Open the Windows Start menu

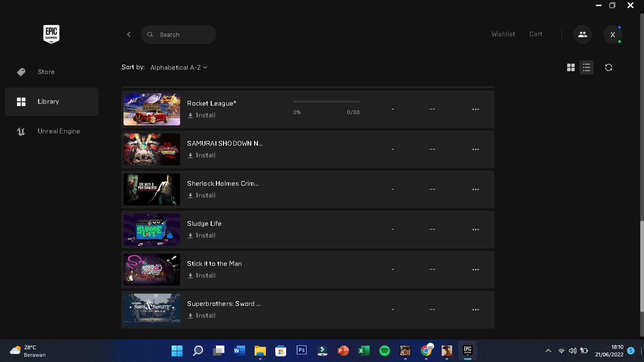coord(177,351)
